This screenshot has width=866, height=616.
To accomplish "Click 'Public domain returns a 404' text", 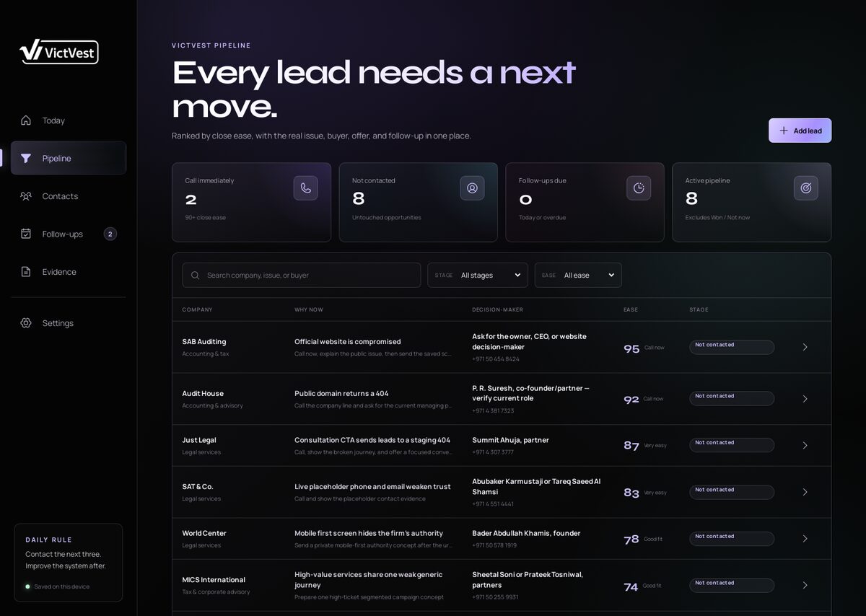I will [x=341, y=394].
